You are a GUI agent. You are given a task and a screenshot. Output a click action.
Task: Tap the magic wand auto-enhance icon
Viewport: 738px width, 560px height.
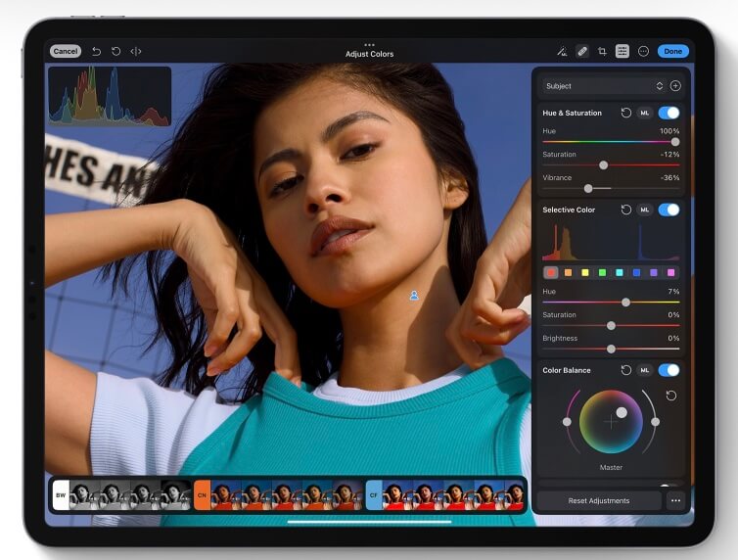coord(562,51)
